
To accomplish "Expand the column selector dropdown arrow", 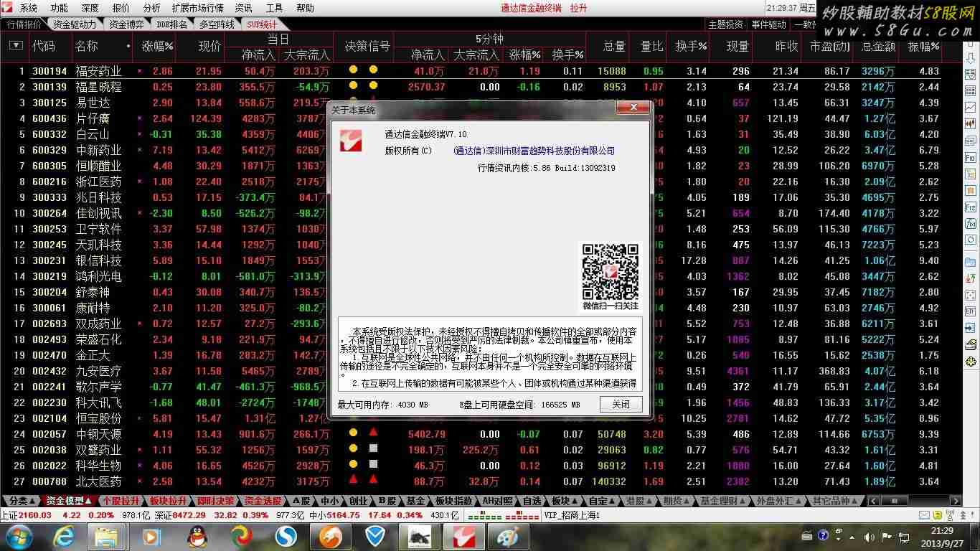I will pyautogui.click(x=16, y=45).
